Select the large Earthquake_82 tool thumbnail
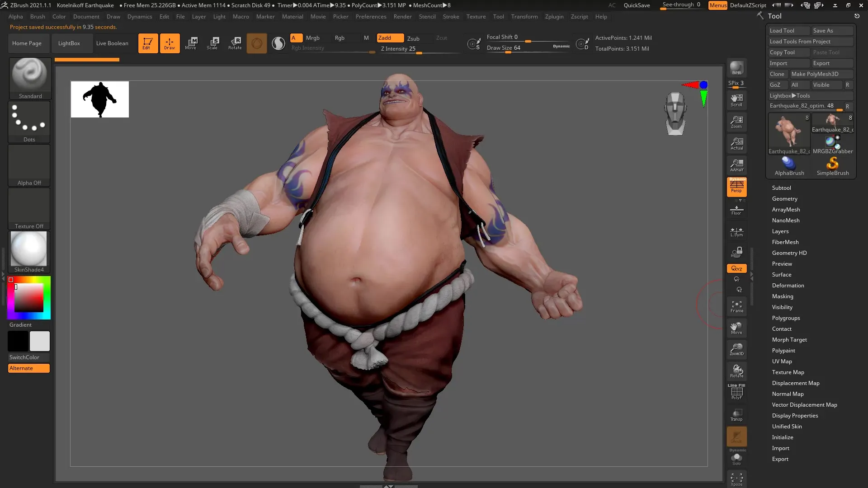Image resolution: width=868 pixels, height=488 pixels. [x=789, y=134]
